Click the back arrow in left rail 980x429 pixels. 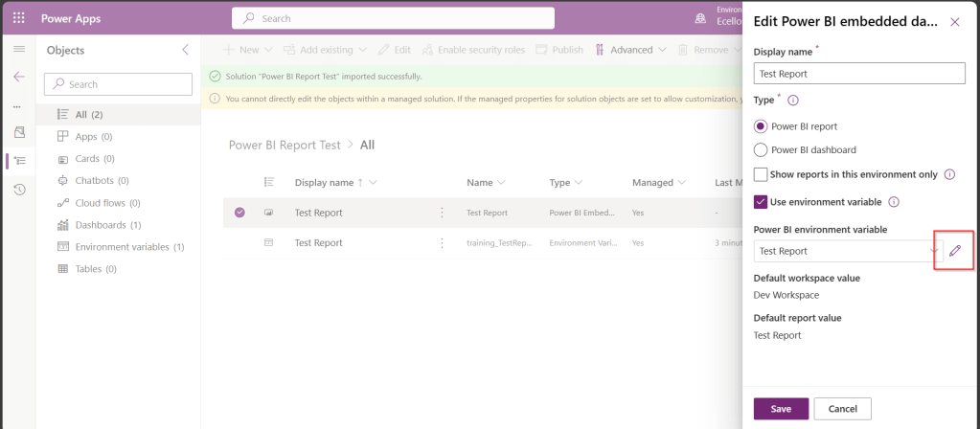[x=18, y=77]
